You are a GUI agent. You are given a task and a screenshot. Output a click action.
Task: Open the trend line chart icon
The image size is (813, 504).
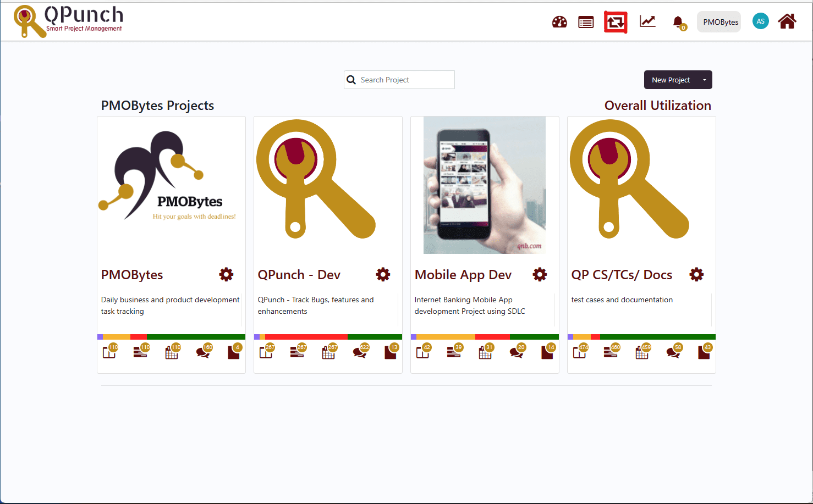click(647, 21)
